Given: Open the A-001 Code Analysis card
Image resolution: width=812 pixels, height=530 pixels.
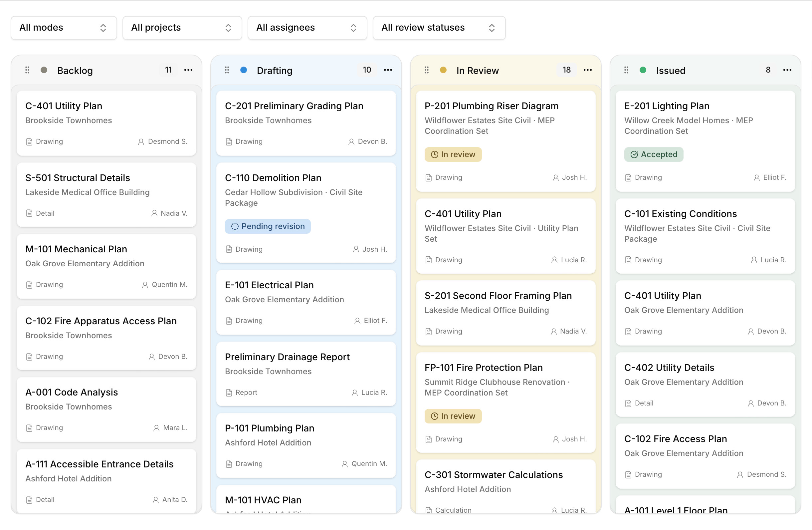Looking at the screenshot, I should 106,409.
